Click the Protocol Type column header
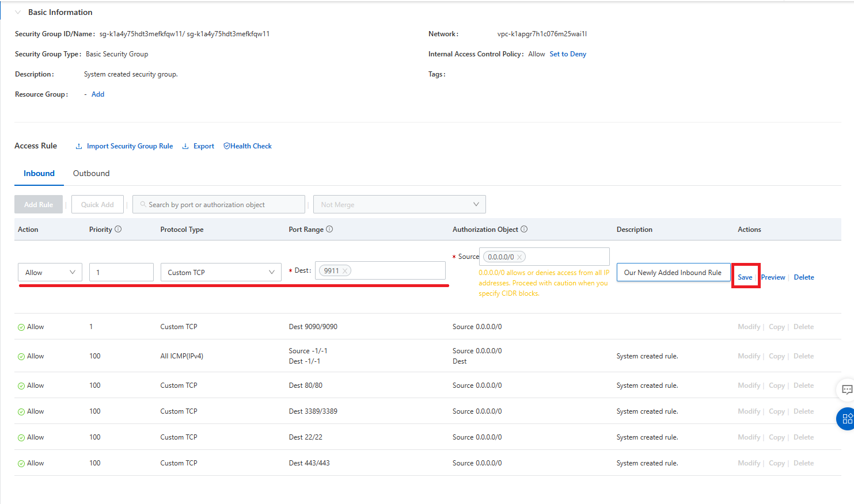Viewport: 854px width, 504px height. [182, 230]
